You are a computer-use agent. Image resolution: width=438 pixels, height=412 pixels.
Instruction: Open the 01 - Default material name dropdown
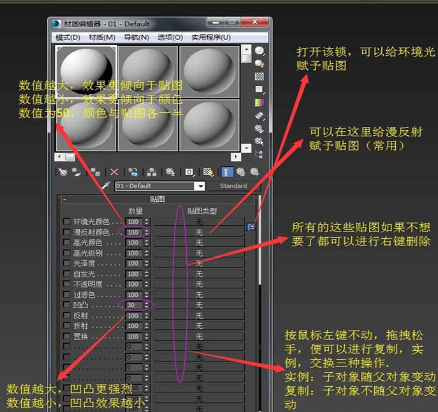(200, 186)
